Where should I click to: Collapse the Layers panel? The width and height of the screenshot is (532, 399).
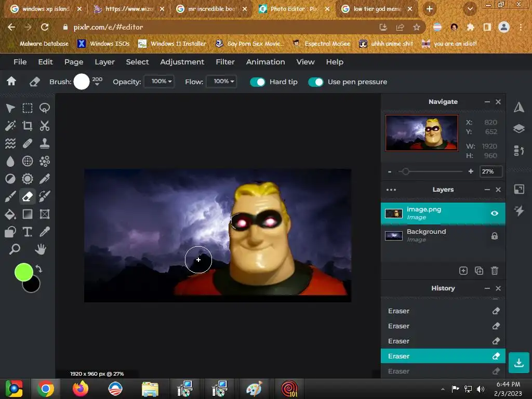(x=487, y=190)
